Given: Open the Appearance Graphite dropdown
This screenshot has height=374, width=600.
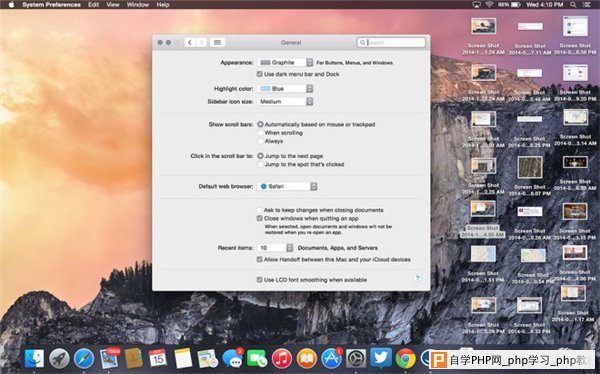Looking at the screenshot, I should click(285, 62).
